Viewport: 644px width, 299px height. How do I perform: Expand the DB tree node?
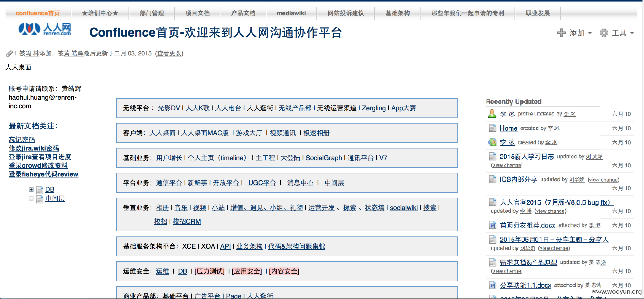coord(31,189)
